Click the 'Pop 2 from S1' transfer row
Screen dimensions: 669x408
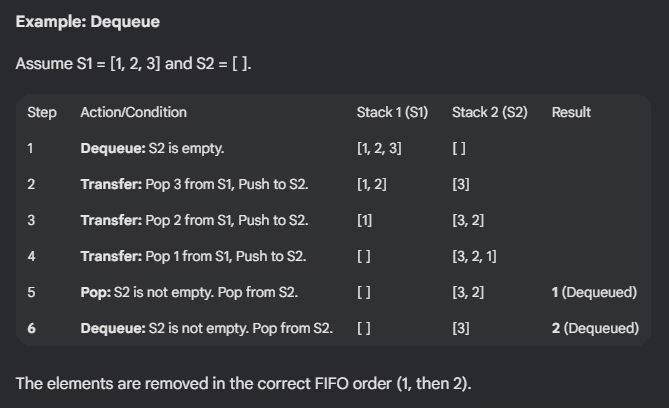[194, 220]
